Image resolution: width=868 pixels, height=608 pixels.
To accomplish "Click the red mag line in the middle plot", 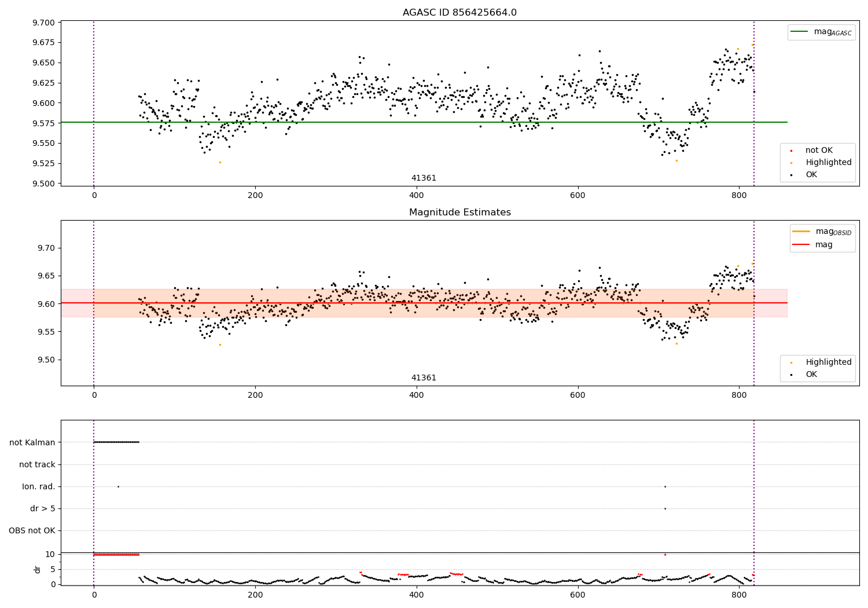I will click(x=424, y=303).
